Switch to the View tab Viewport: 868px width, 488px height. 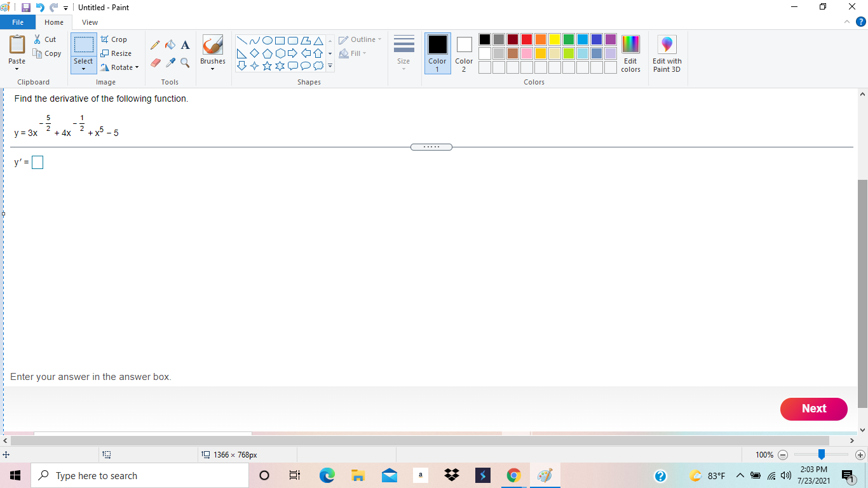[90, 22]
